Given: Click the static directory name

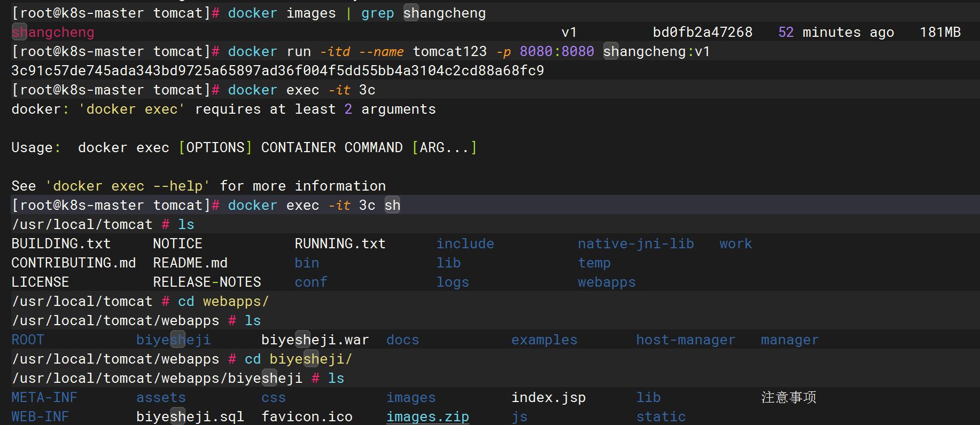Looking at the screenshot, I should (x=661, y=417).
